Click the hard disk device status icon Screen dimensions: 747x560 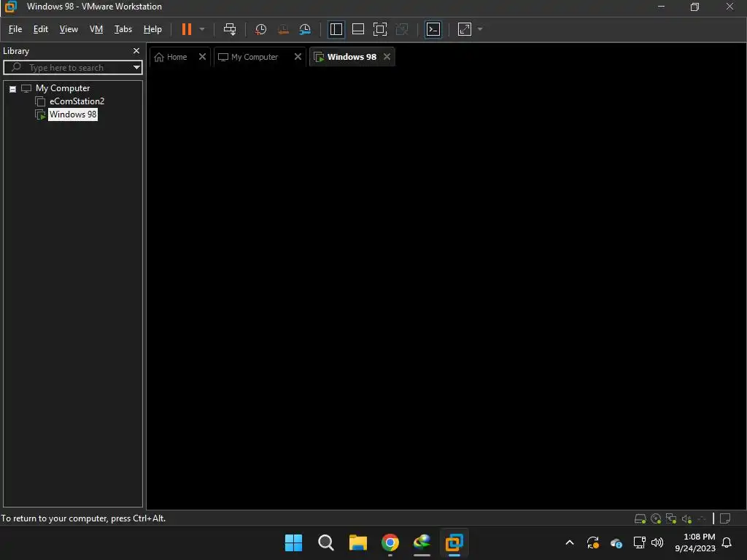click(640, 519)
